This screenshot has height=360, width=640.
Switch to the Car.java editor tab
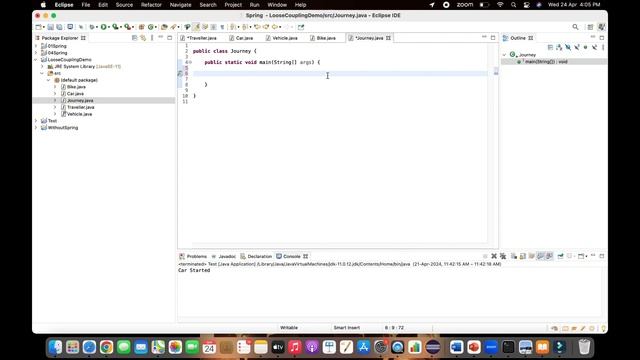(244, 38)
